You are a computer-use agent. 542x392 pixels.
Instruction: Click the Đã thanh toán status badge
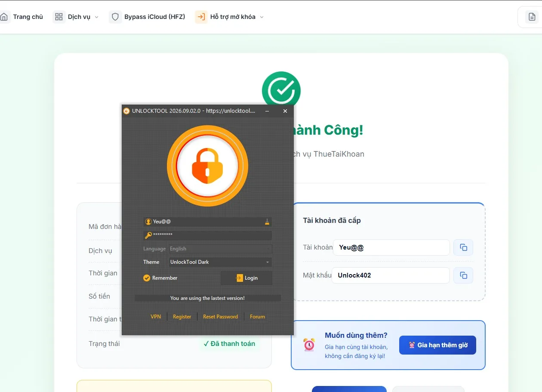229,344
